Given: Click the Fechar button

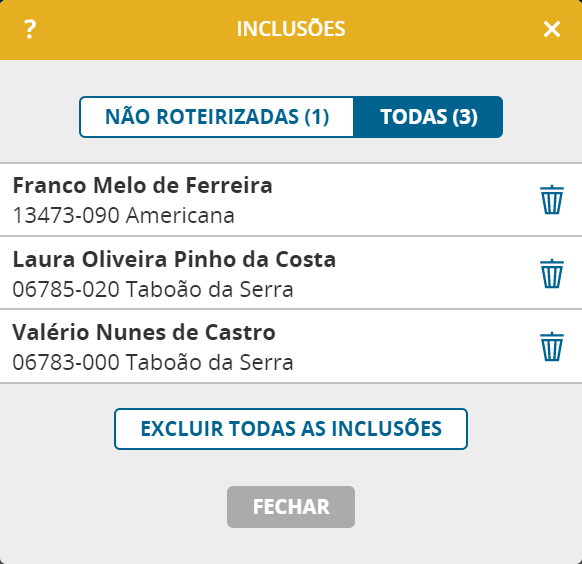Looking at the screenshot, I should click(x=291, y=507).
